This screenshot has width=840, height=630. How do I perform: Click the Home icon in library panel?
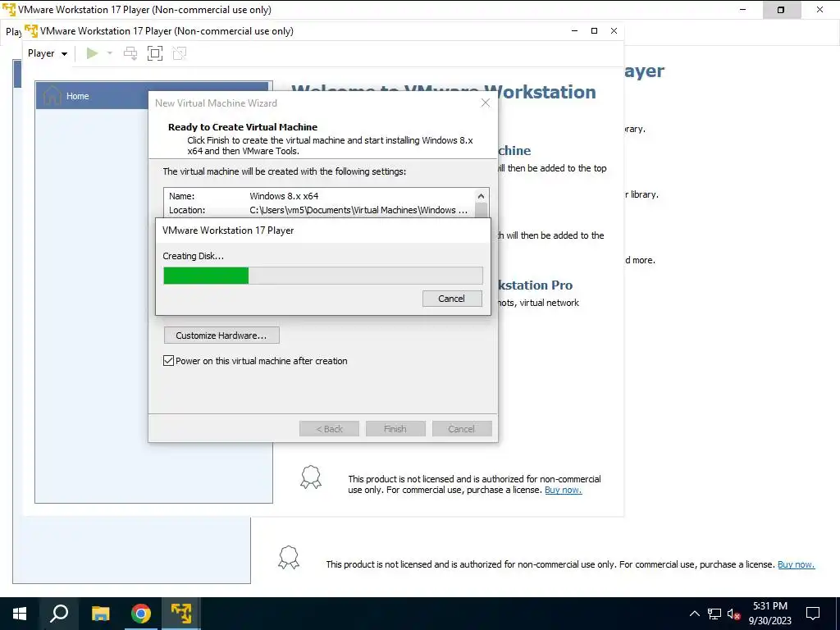[x=52, y=96]
